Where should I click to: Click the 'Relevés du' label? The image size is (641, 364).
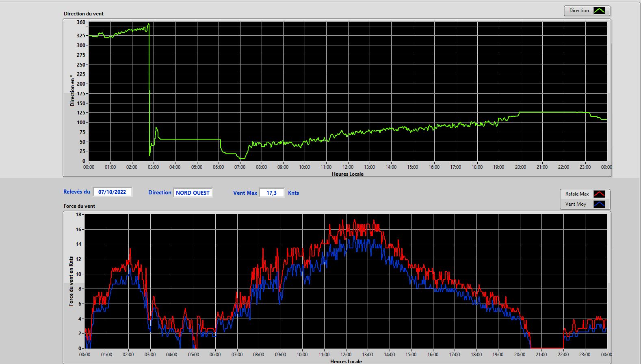pyautogui.click(x=77, y=192)
